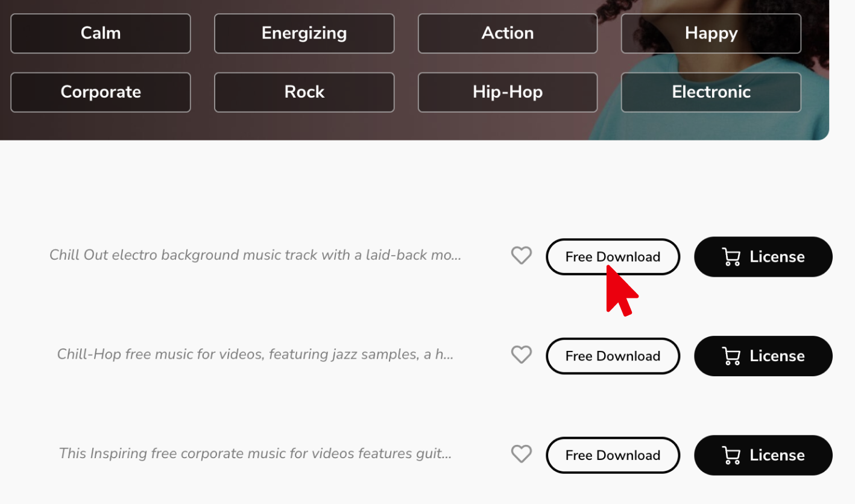855x504 pixels.
Task: License the Chill-Hop jazz samples track
Action: (x=763, y=356)
